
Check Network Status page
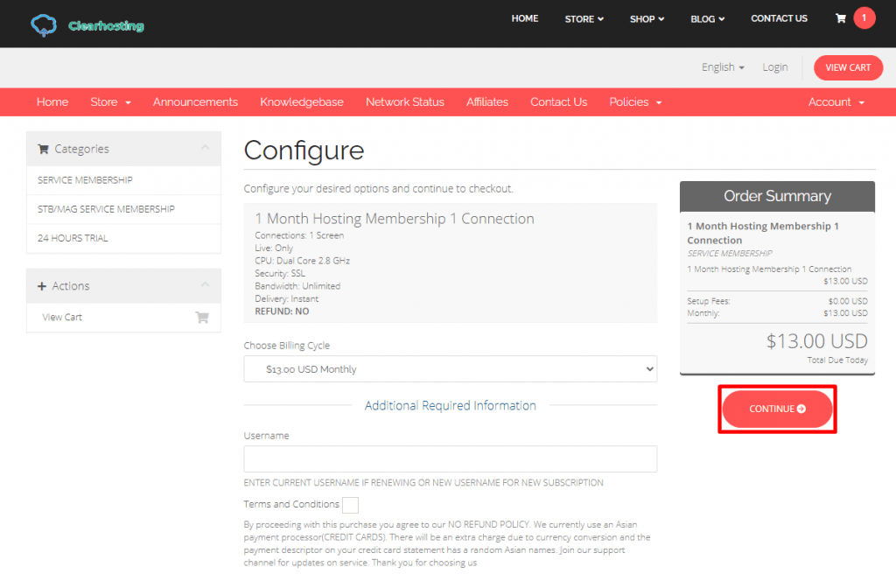pyautogui.click(x=405, y=102)
